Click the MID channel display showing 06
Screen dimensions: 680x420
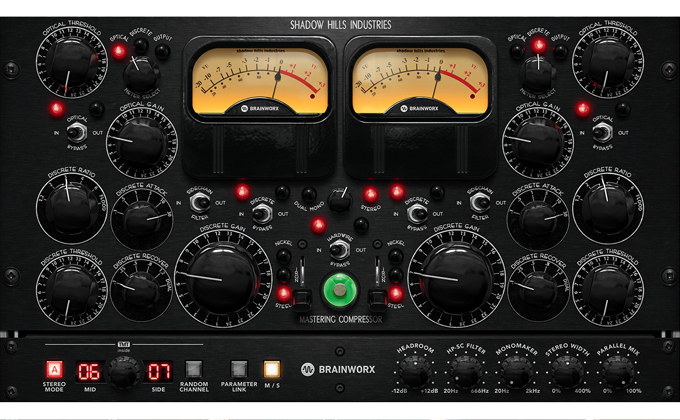tap(89, 371)
